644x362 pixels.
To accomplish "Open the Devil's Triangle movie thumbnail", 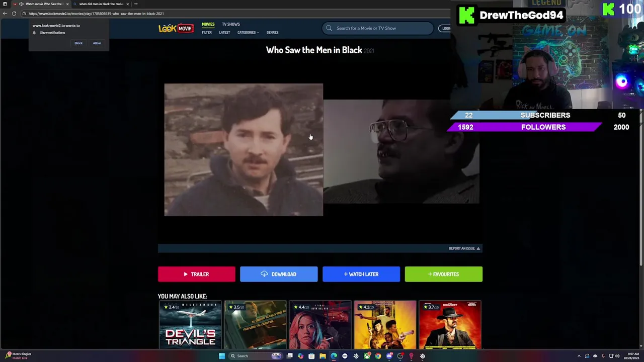I will [190, 325].
